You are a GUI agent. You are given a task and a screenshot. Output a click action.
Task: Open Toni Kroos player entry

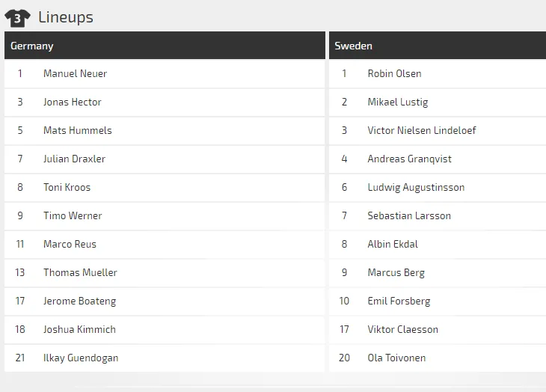coord(67,187)
